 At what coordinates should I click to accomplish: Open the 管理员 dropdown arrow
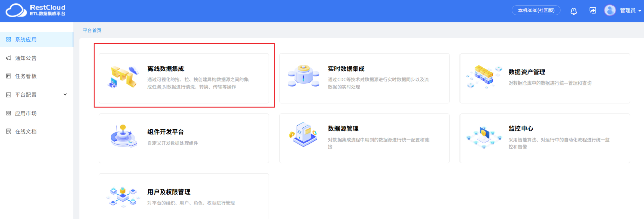point(639,11)
